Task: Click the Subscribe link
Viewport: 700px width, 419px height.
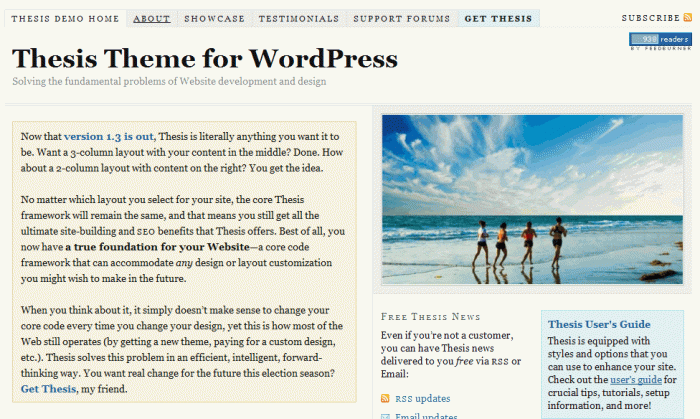Action: tap(651, 18)
